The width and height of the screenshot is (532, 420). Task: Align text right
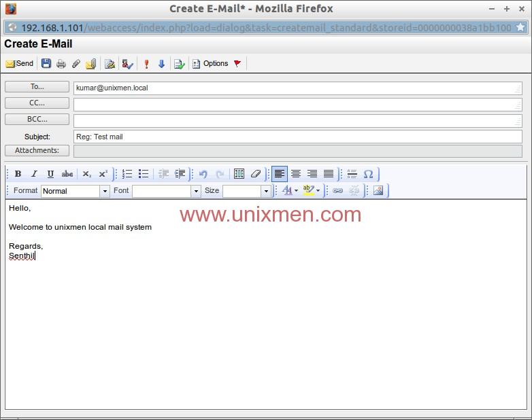[x=312, y=174]
